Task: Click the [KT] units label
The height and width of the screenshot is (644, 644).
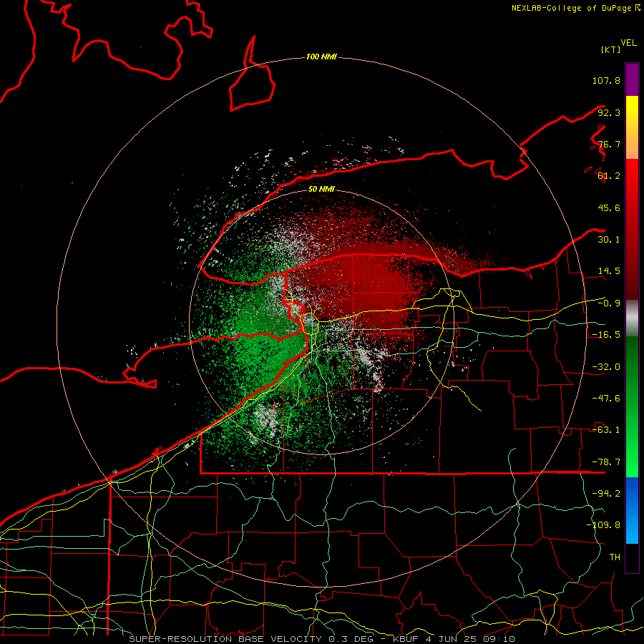Action: [x=611, y=49]
